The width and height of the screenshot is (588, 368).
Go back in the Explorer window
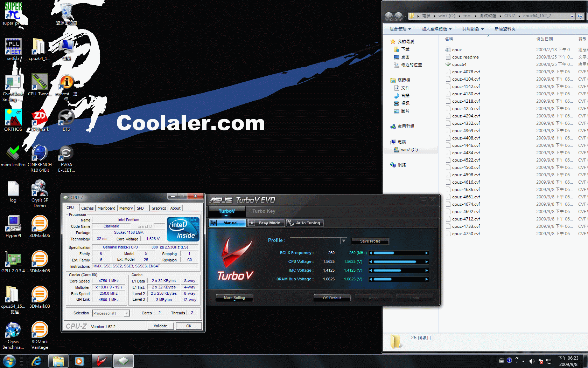click(x=388, y=16)
